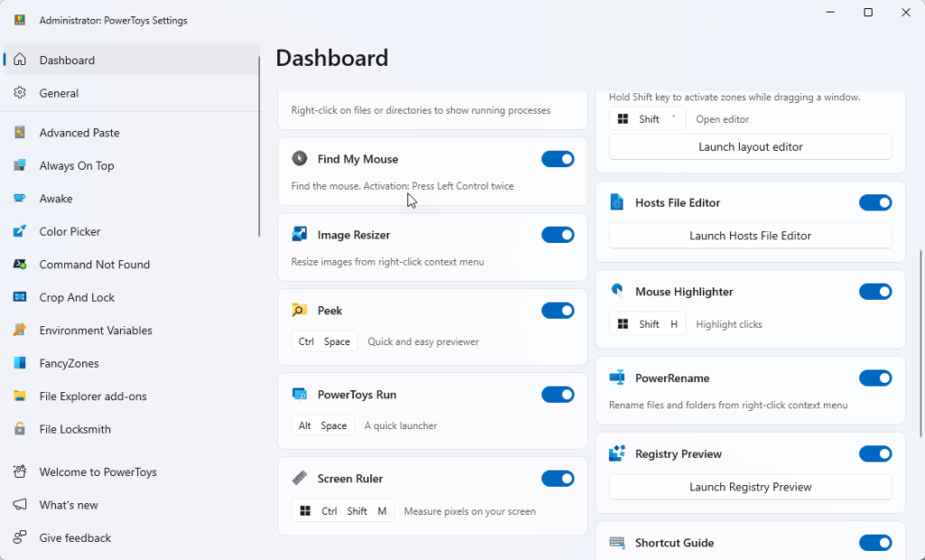This screenshot has height=560, width=925.
Task: Disable PowerToys Run toggle
Action: (x=557, y=394)
